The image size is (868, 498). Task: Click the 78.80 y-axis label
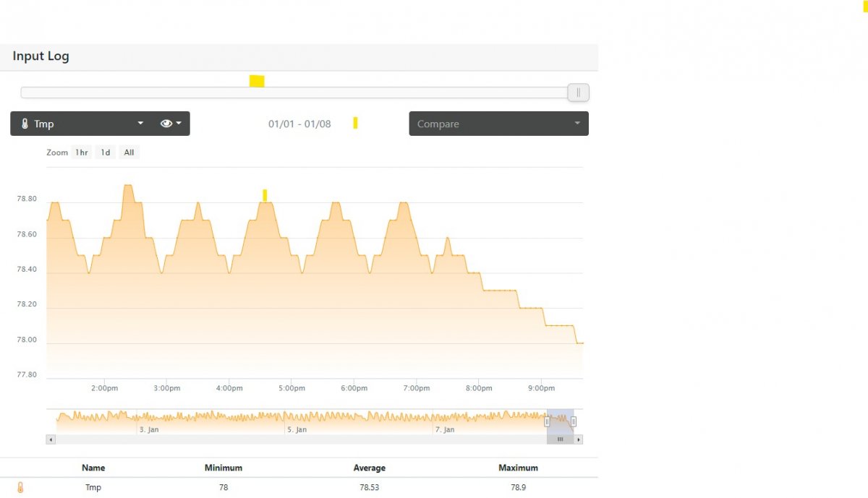[27, 199]
